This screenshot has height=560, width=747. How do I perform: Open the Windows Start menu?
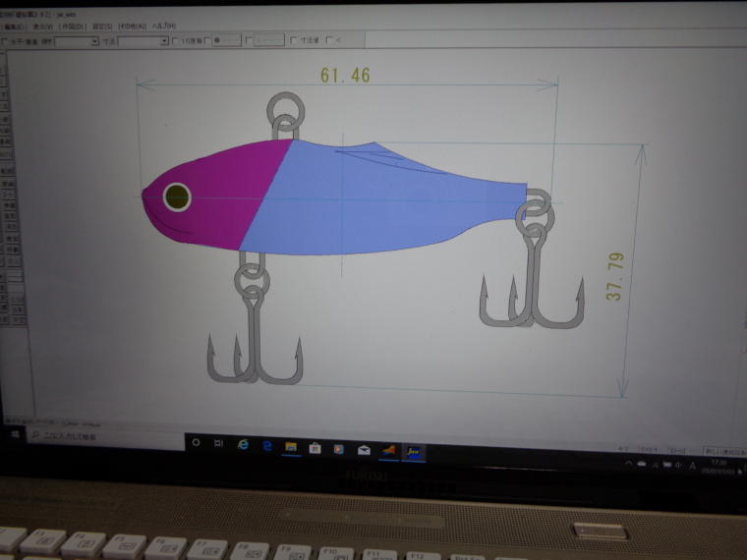(x=15, y=434)
